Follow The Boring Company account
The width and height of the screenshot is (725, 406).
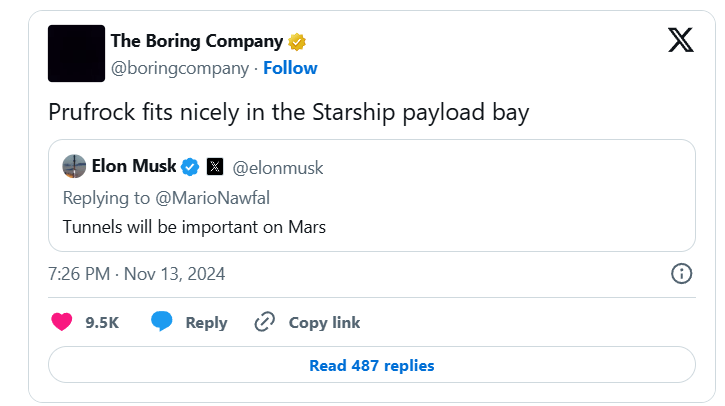(x=290, y=68)
